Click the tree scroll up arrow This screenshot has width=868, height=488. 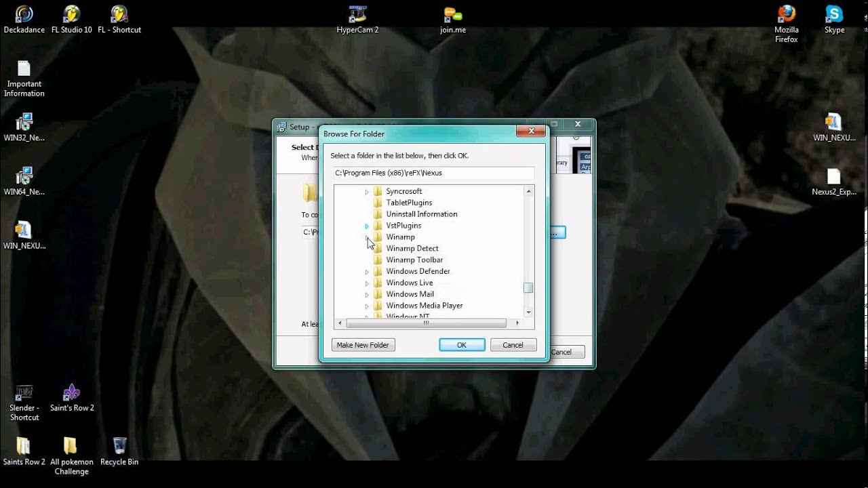click(528, 191)
